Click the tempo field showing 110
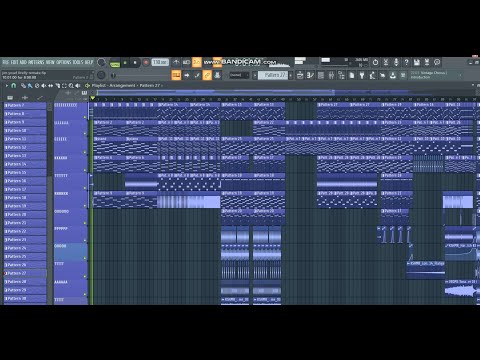The image size is (480, 360). (x=160, y=62)
